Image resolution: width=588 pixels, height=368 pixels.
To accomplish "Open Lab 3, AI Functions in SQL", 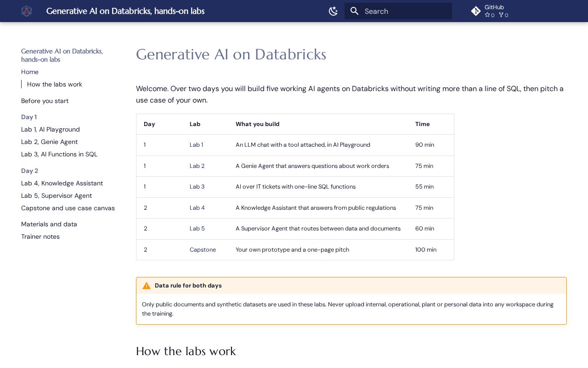I will [x=59, y=154].
